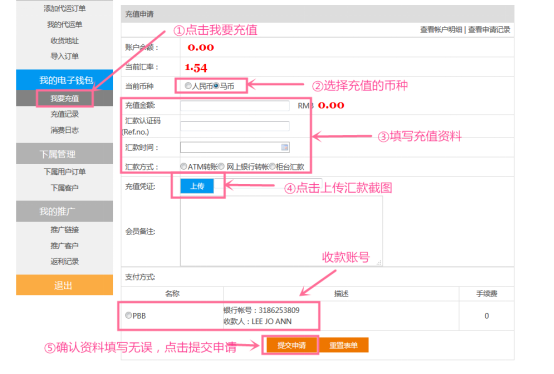Click the 下属管理 section header
Image resolution: width=554 pixels, height=374 pixels.
tap(65, 154)
